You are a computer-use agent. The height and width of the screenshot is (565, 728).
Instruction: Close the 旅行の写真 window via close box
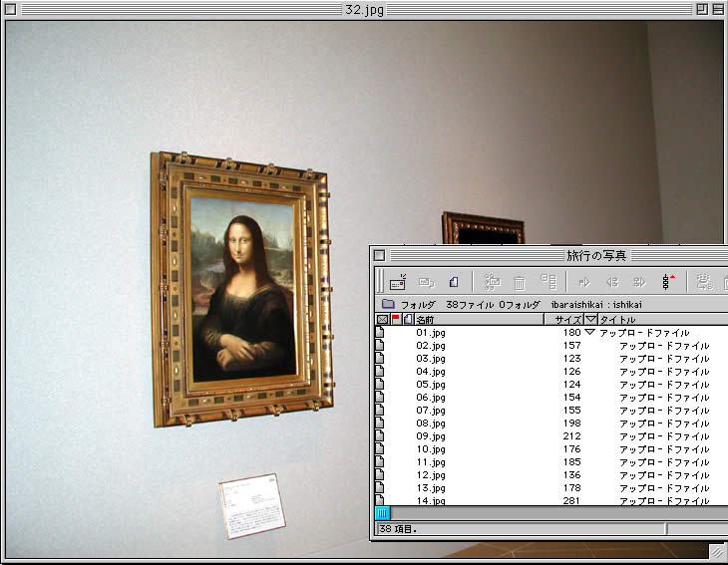point(379,255)
